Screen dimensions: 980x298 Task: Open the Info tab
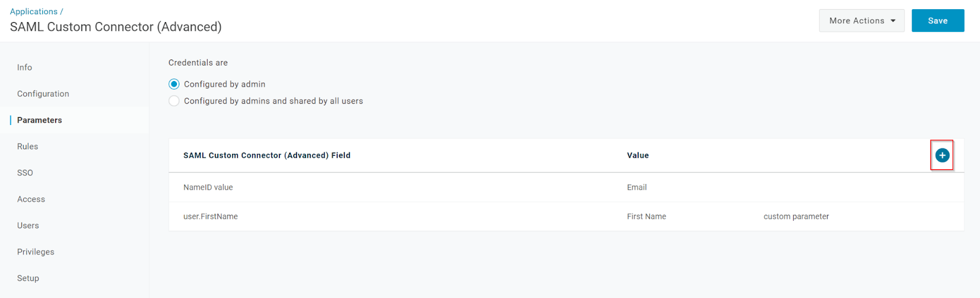[24, 67]
